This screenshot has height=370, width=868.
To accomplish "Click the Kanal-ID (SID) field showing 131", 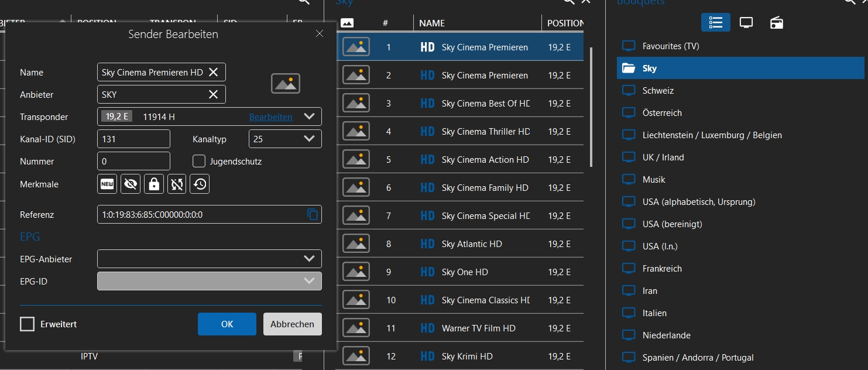I will tap(133, 139).
